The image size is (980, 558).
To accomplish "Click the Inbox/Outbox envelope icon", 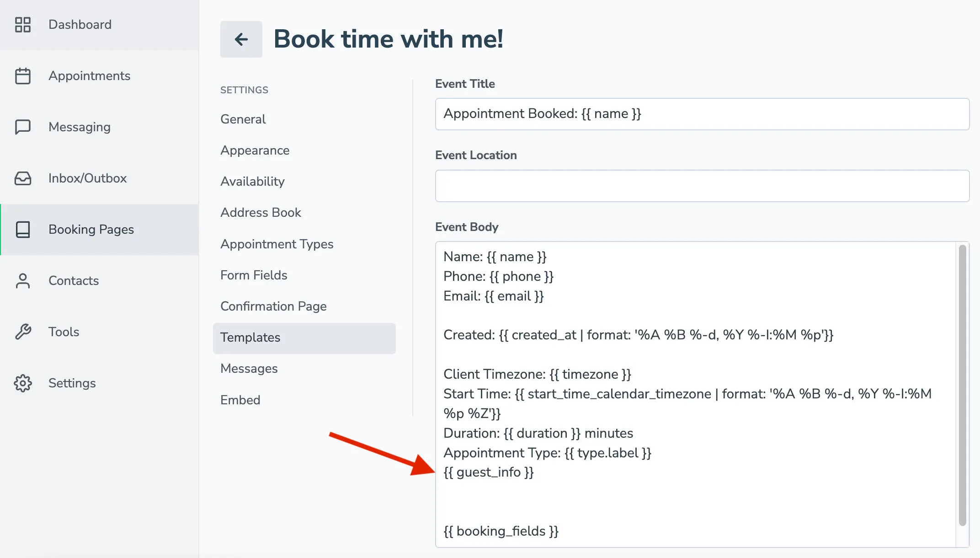I will (x=23, y=178).
